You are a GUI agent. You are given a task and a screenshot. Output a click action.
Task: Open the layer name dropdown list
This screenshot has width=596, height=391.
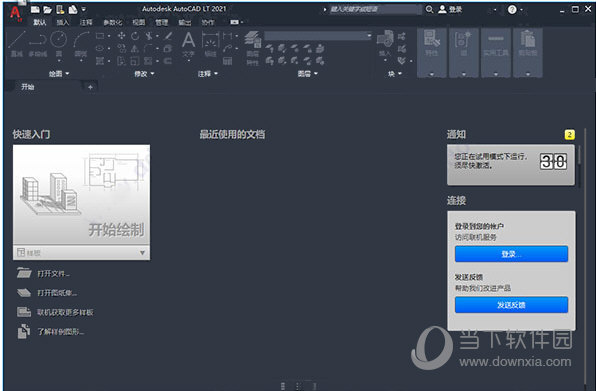click(318, 36)
